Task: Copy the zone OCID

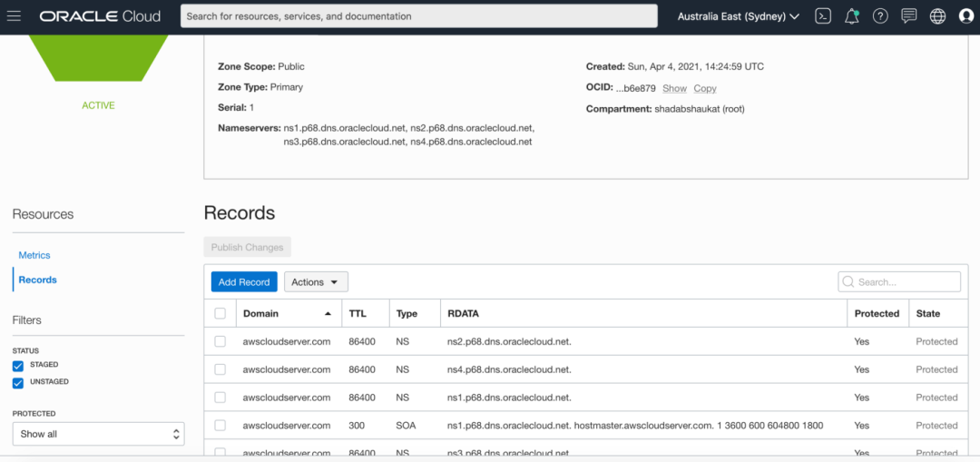Action: 705,89
